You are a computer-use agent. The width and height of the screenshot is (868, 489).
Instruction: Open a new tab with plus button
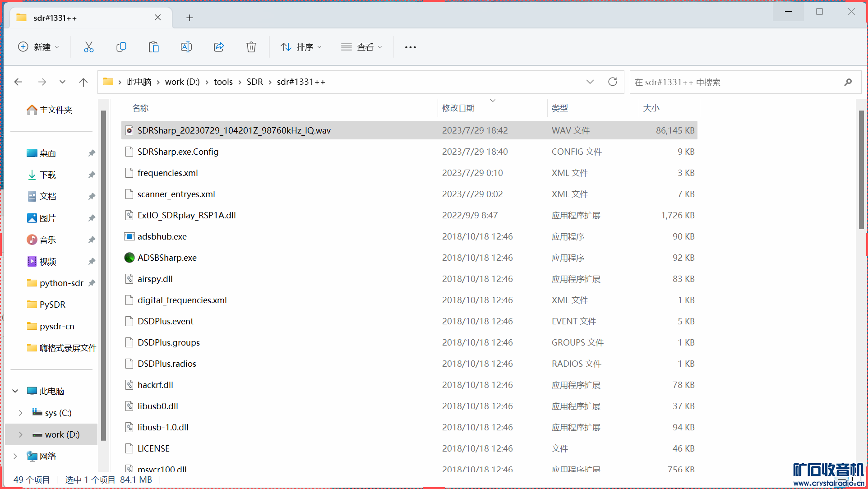pyautogui.click(x=189, y=18)
